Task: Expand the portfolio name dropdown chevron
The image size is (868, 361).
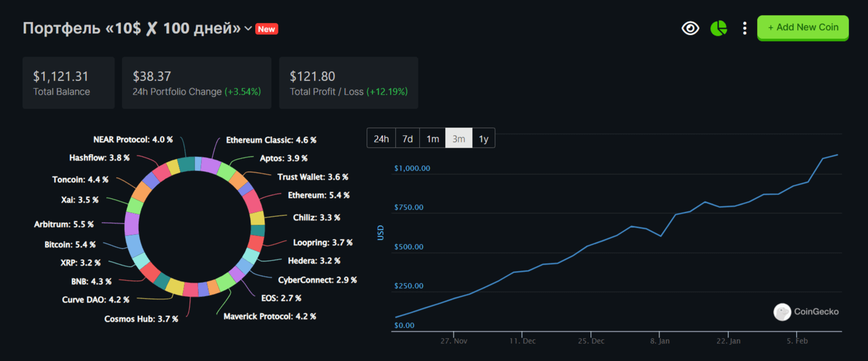Action: [x=248, y=29]
